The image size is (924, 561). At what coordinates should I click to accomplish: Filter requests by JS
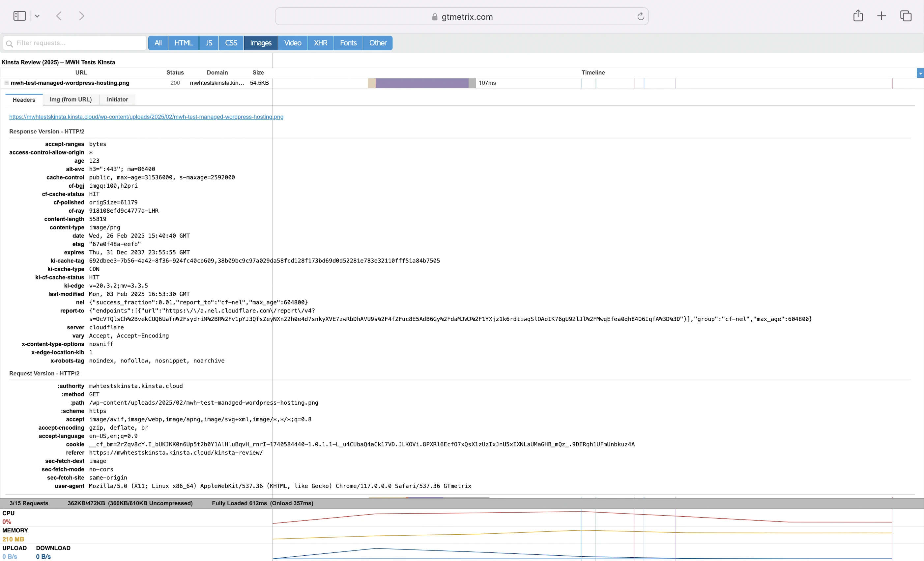point(209,43)
